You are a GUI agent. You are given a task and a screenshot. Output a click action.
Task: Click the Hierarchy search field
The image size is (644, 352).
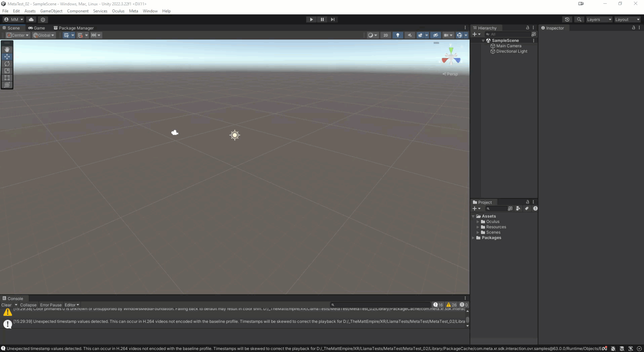[x=508, y=34]
